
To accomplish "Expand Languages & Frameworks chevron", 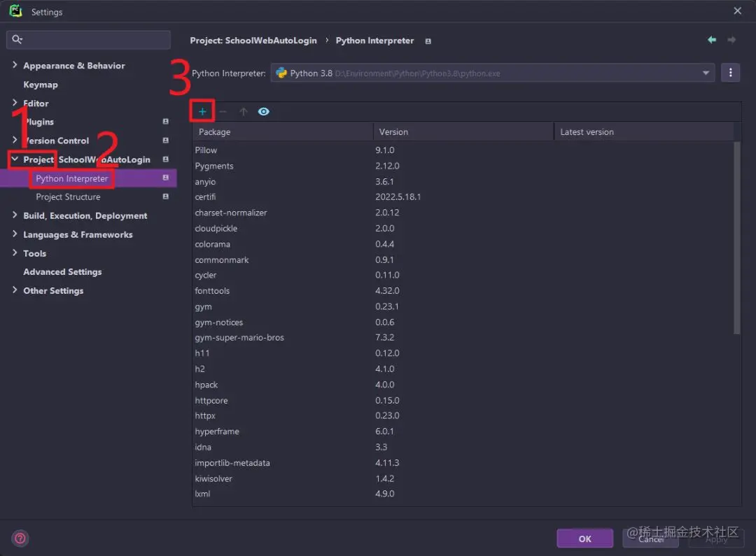I will click(x=15, y=234).
